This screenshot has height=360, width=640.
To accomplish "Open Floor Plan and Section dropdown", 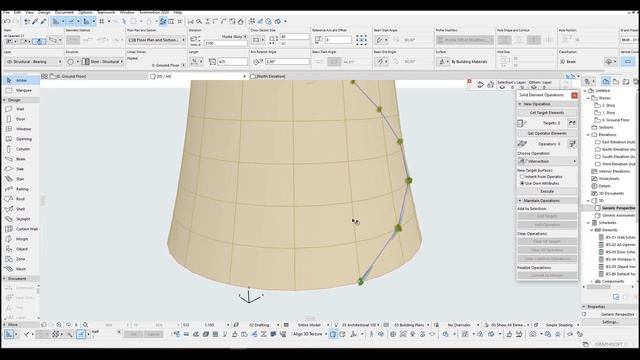I will click(x=156, y=40).
